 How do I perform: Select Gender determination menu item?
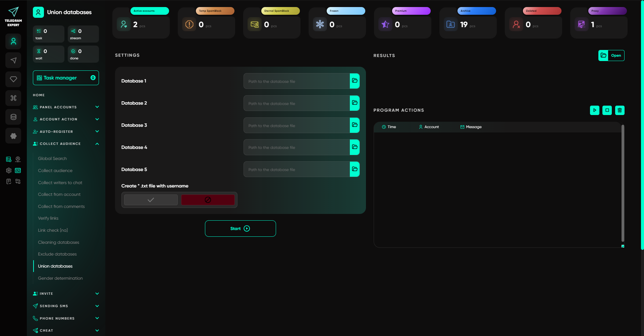[60, 278]
